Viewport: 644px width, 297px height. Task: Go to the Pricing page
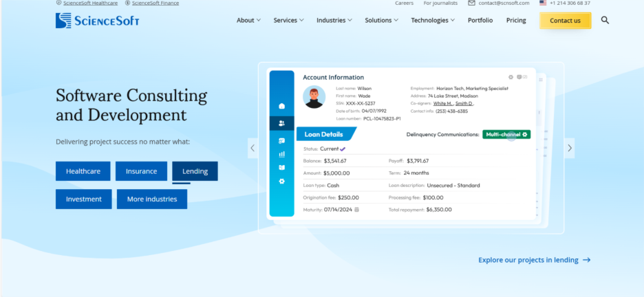point(516,21)
